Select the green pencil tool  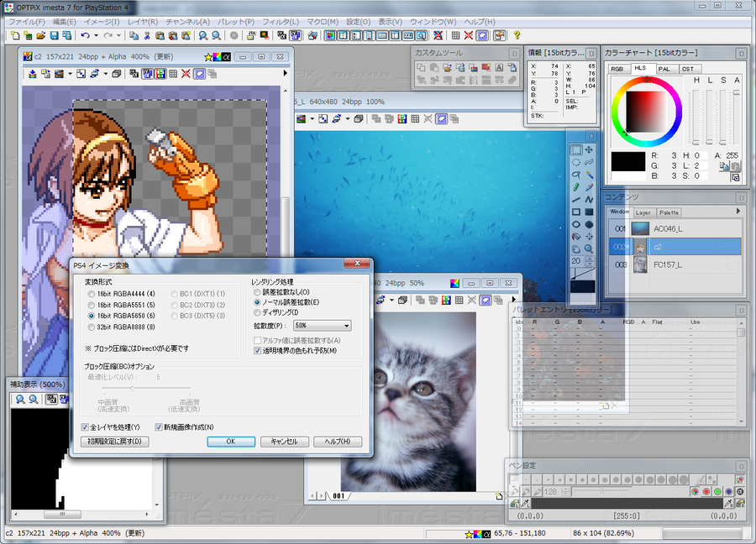576,187
